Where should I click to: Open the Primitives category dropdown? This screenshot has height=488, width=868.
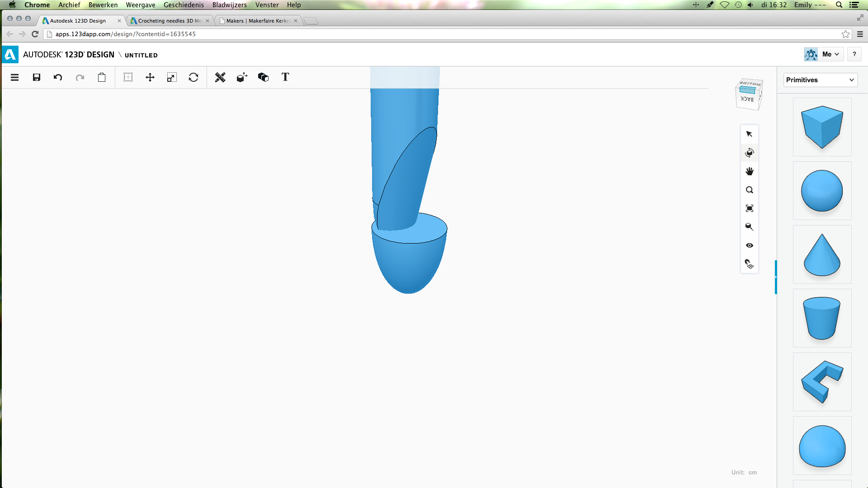click(820, 80)
